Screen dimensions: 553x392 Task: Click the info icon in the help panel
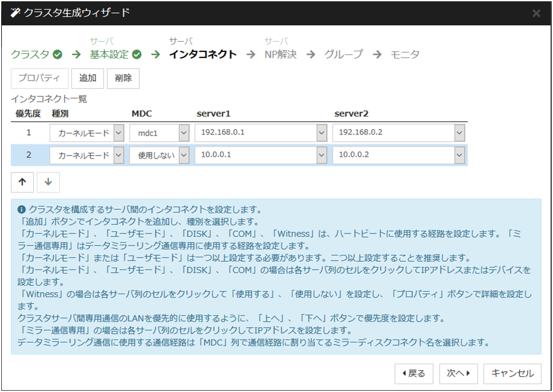pos(22,210)
